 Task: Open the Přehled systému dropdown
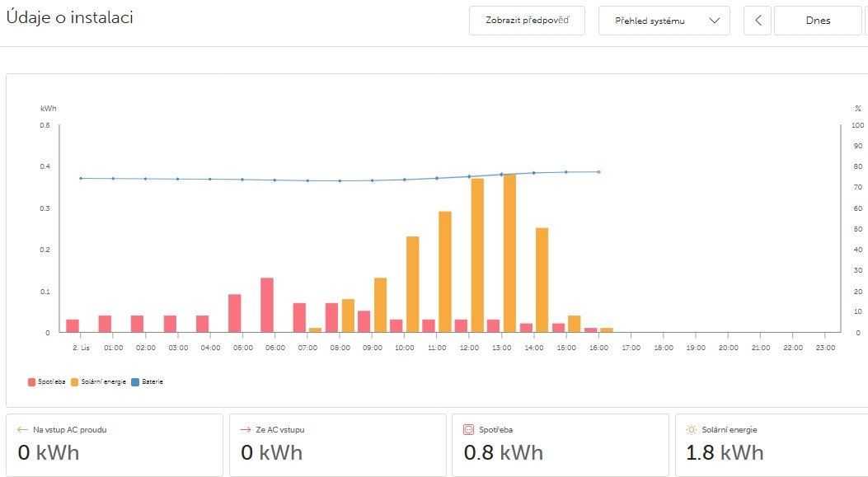(664, 21)
